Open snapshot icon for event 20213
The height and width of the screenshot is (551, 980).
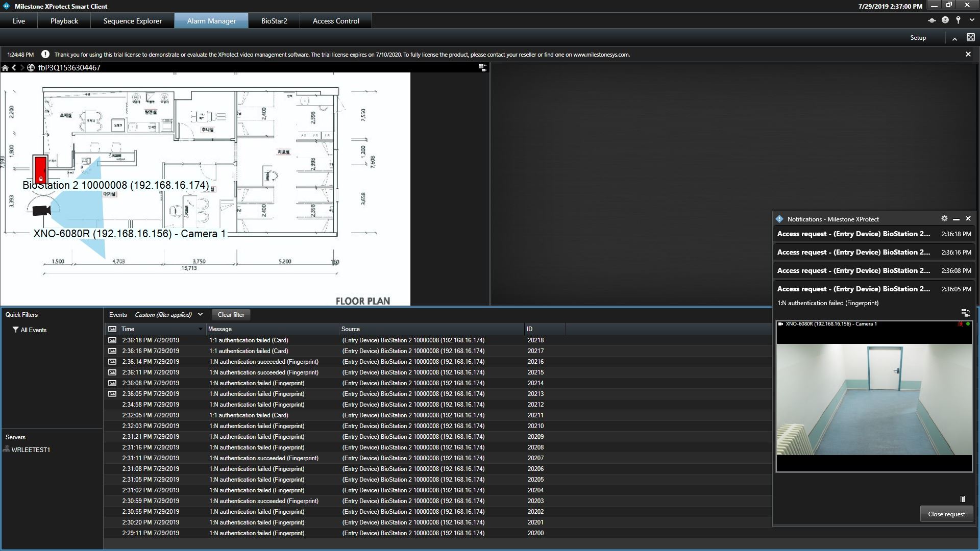click(x=112, y=394)
